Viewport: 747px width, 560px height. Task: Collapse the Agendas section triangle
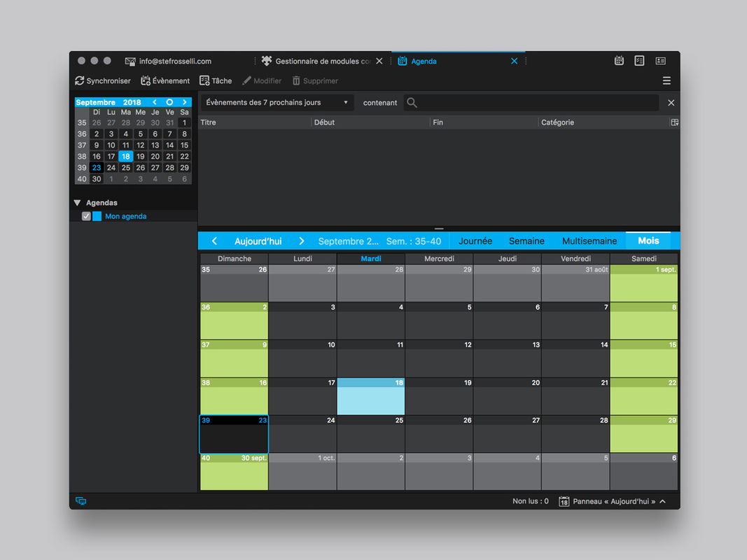pos(77,202)
